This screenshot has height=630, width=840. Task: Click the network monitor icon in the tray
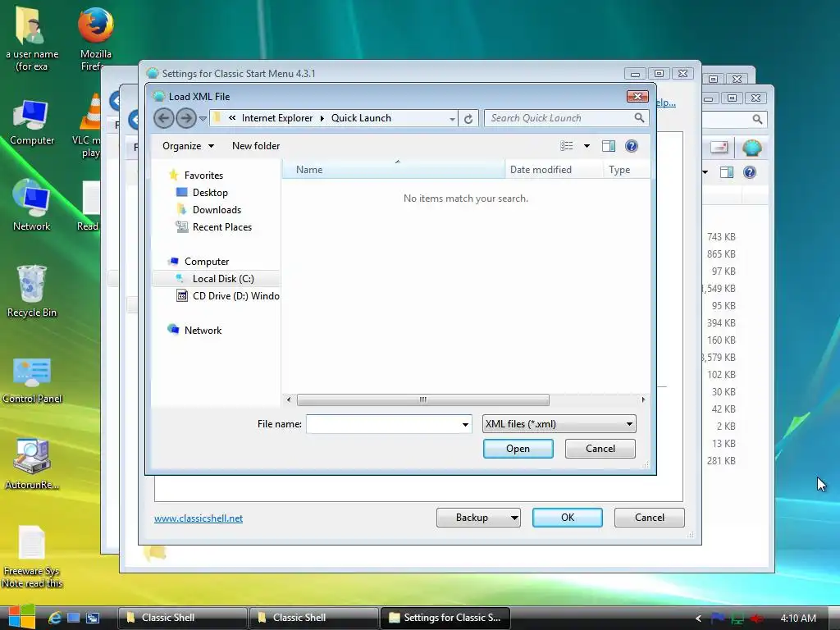(x=737, y=619)
